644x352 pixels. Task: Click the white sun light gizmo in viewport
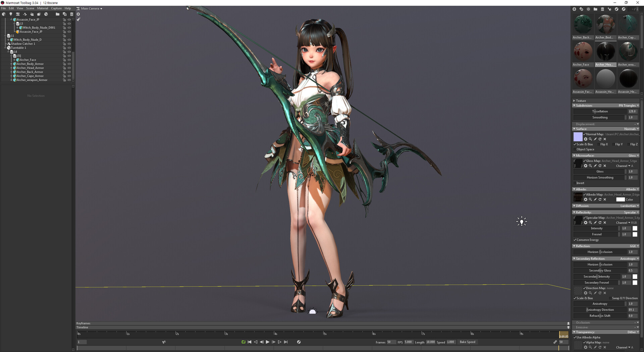point(522,221)
